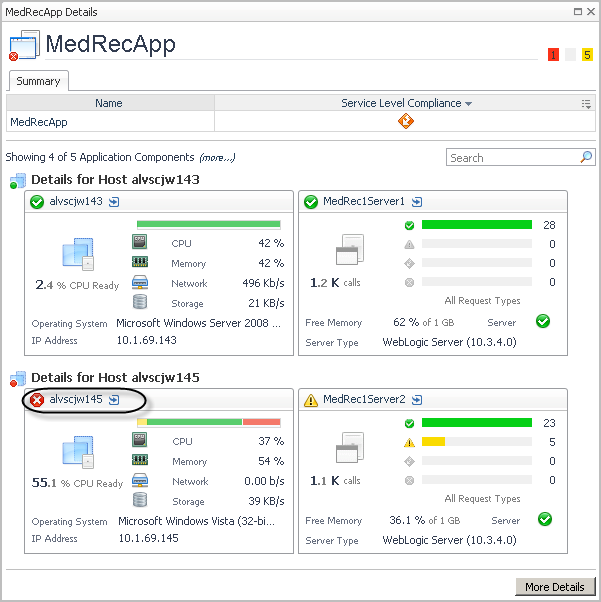Image resolution: width=601 pixels, height=602 pixels.
Task: Click drill-down arrow icon next to MedRec1Server1
Action: (x=417, y=202)
